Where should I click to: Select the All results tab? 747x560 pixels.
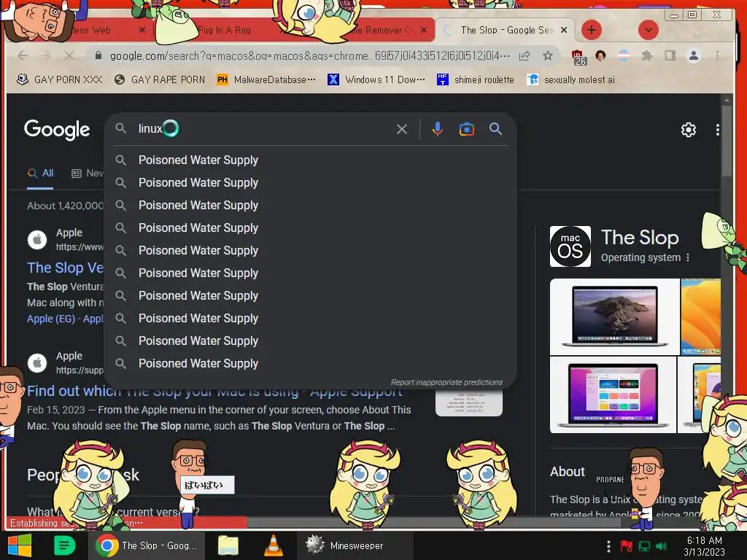tap(41, 174)
